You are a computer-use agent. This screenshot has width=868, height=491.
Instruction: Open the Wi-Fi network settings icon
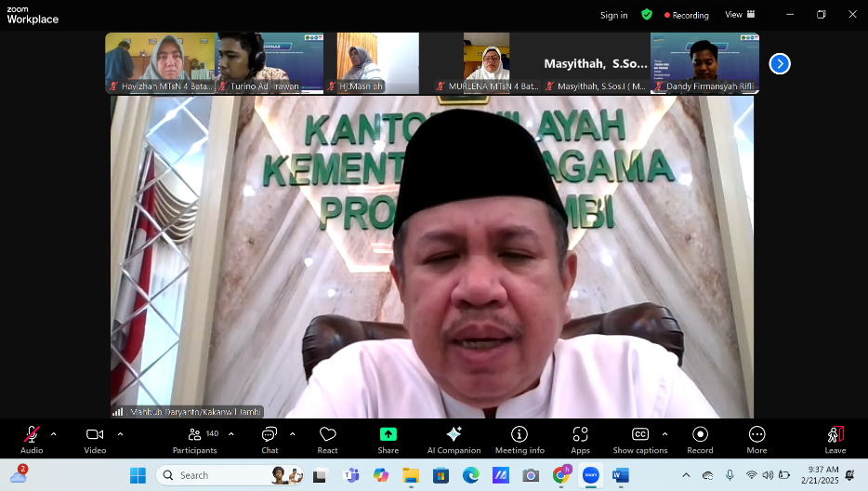[751, 475]
